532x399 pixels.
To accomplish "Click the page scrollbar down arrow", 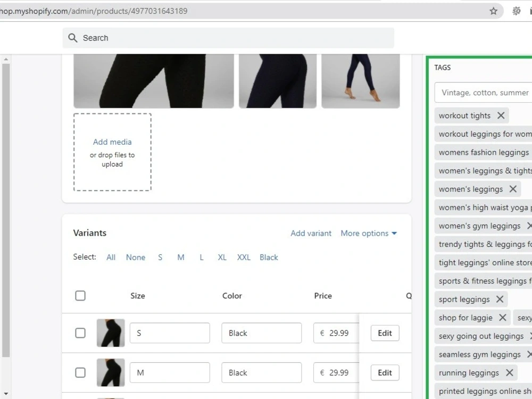I will point(6,394).
